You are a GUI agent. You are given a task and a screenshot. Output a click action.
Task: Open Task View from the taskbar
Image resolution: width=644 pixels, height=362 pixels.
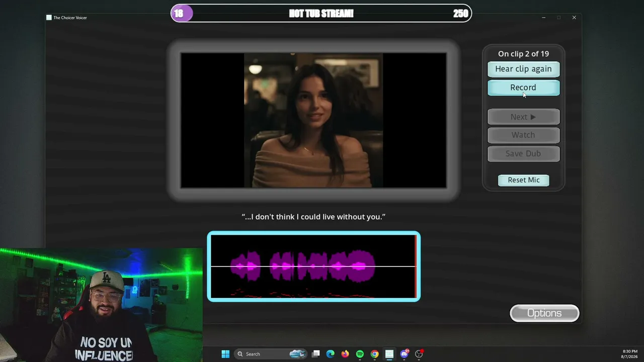[x=315, y=354]
